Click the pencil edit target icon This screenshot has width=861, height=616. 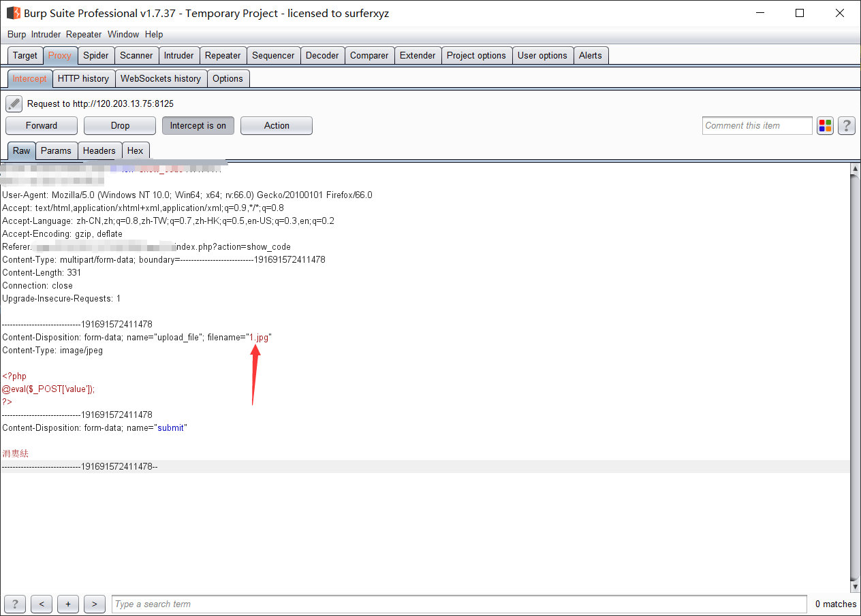(14, 104)
